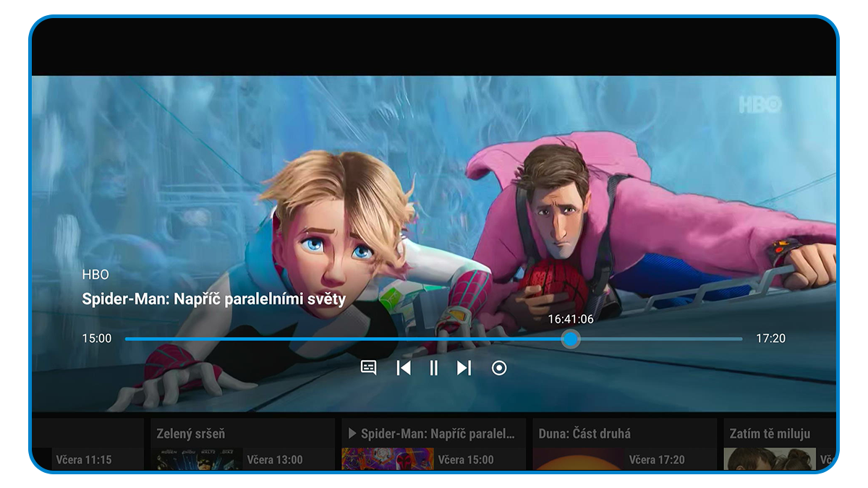
Task: Select the Spider-Man entry in the program strip
Action: click(x=434, y=443)
